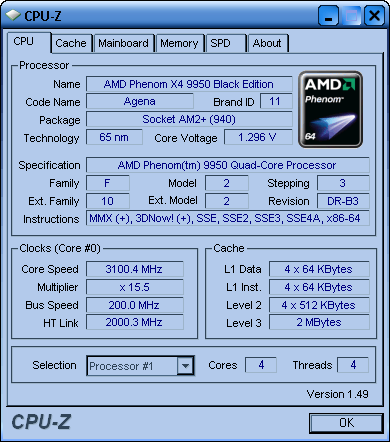The height and width of the screenshot is (442, 390).
Task: Click the Ext. Model value 2
Action: pyautogui.click(x=227, y=201)
